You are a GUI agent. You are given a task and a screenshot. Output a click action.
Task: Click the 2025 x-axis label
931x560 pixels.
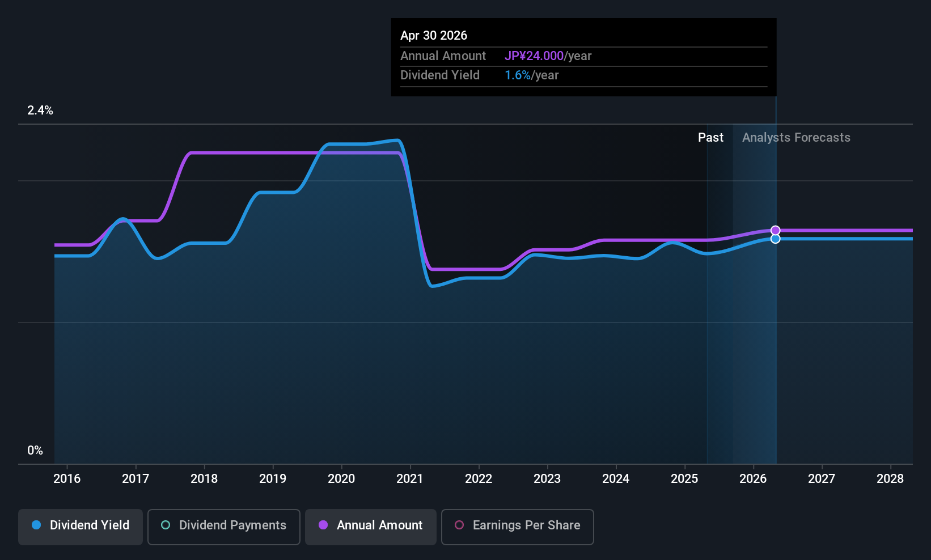click(x=684, y=479)
